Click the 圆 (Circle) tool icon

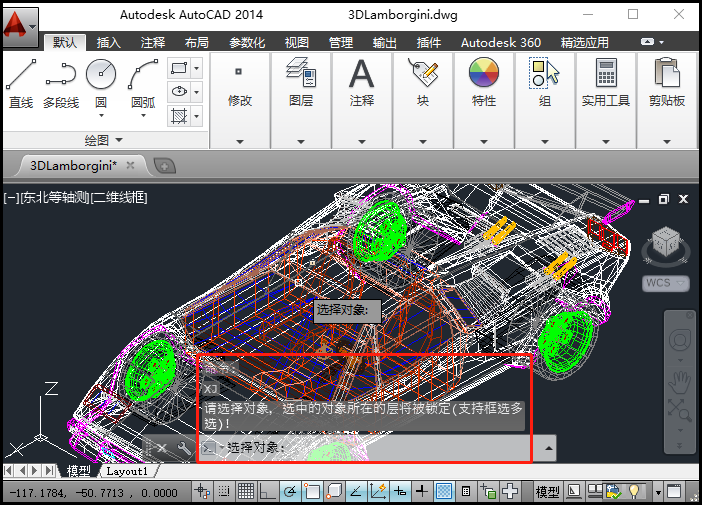click(x=101, y=74)
